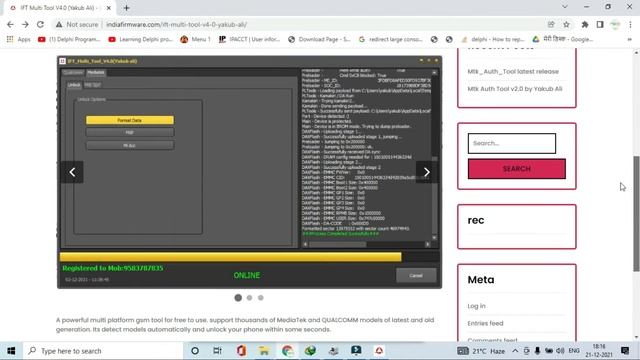Select the third carousel dot
The height and width of the screenshot is (360, 640).
point(260,298)
